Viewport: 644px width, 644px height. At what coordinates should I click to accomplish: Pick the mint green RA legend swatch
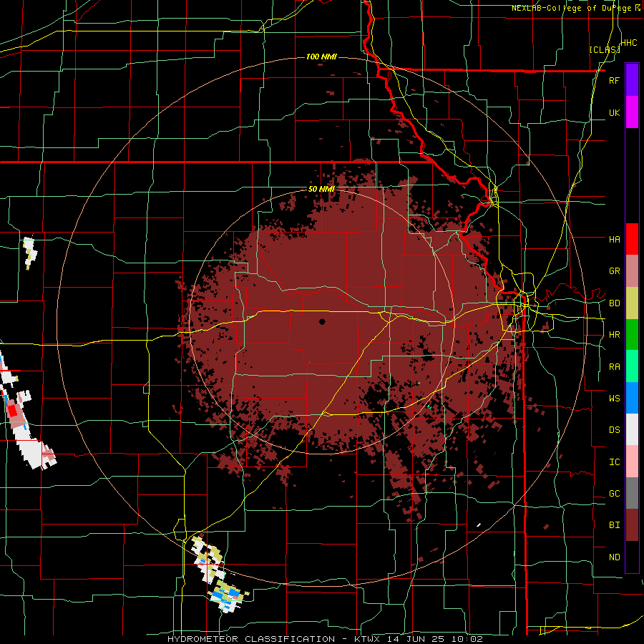point(632,366)
